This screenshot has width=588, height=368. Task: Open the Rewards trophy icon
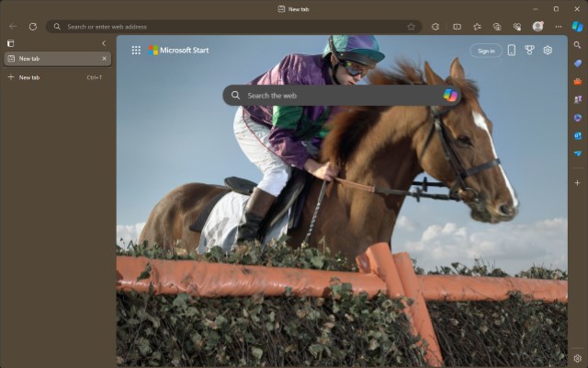pos(529,51)
